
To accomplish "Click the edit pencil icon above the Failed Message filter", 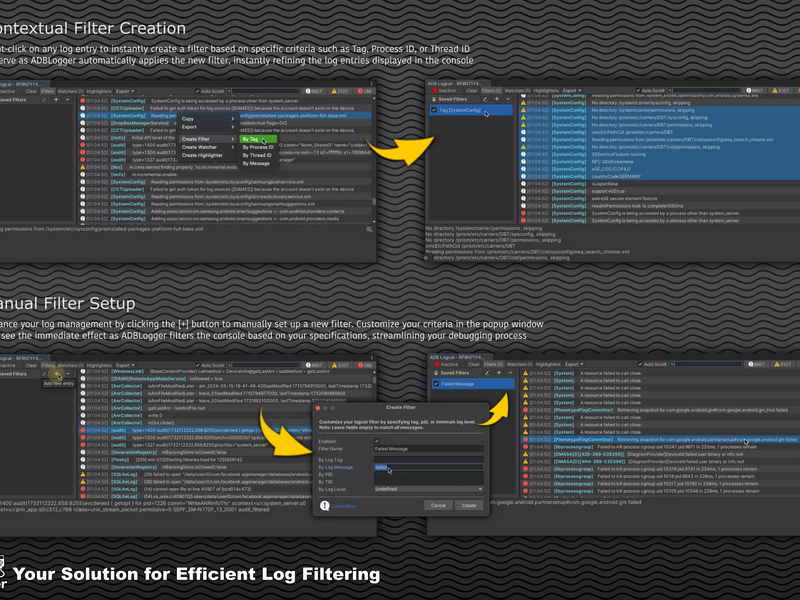I will [x=487, y=373].
